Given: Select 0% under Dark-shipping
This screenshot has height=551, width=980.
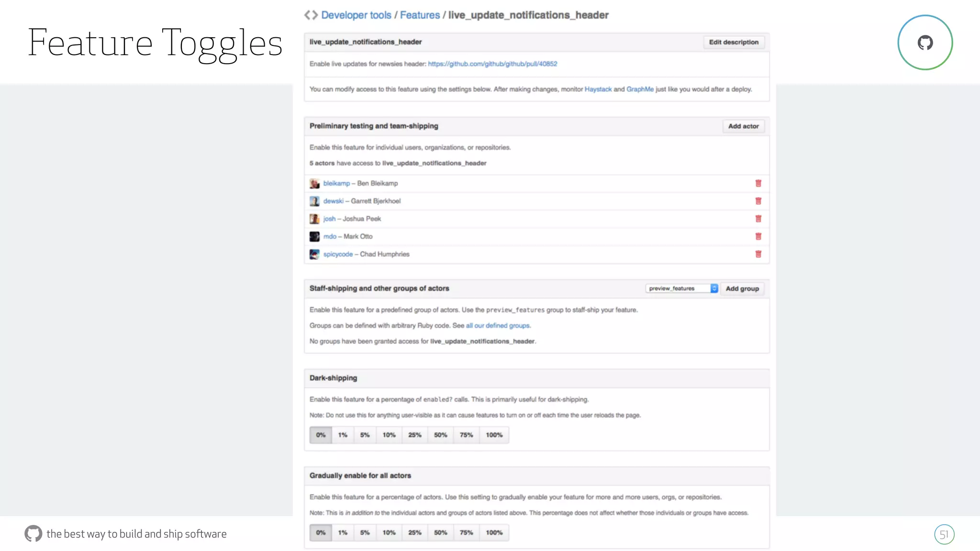Looking at the screenshot, I should tap(321, 435).
